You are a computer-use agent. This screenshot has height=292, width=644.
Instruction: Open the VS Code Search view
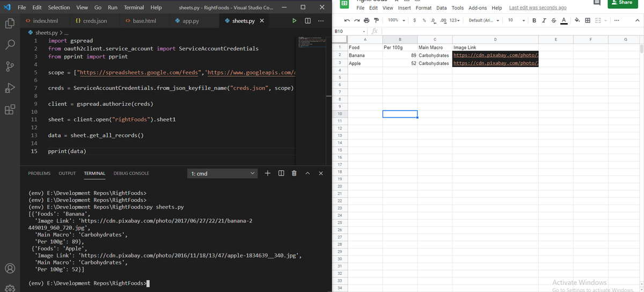pyautogui.click(x=10, y=45)
